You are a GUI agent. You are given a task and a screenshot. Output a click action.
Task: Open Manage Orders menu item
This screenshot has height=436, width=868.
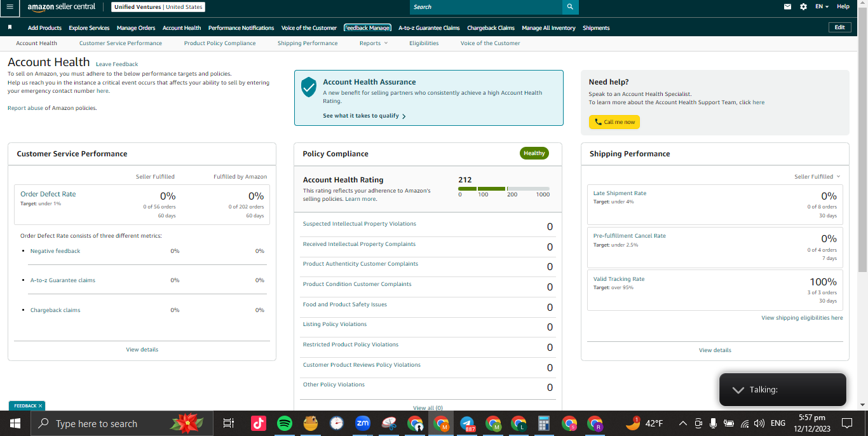[136, 28]
